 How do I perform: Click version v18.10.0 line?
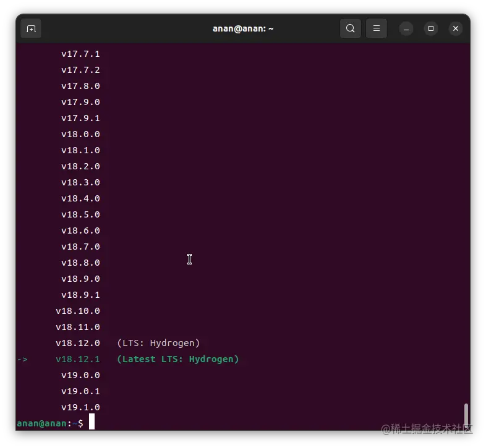tap(78, 311)
